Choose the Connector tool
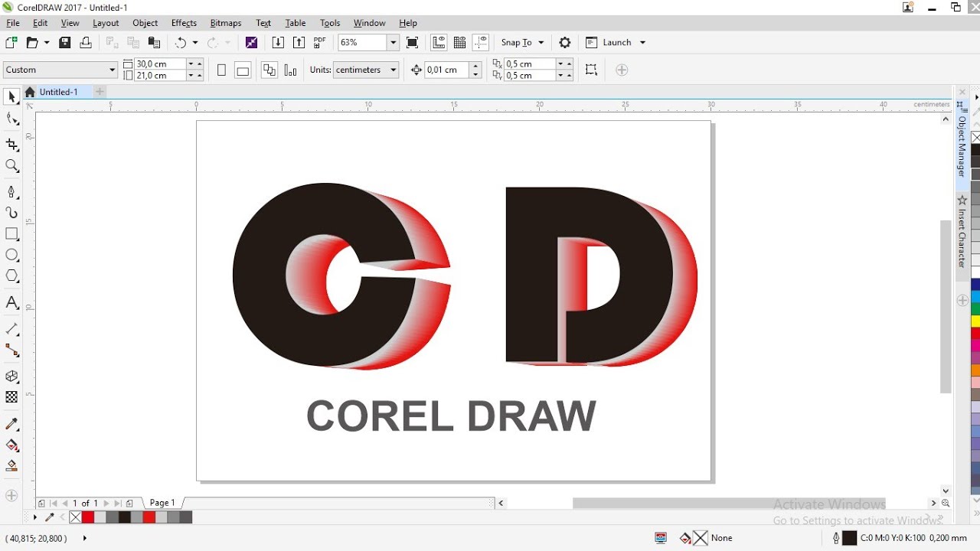Image resolution: width=980 pixels, height=551 pixels. [x=11, y=350]
